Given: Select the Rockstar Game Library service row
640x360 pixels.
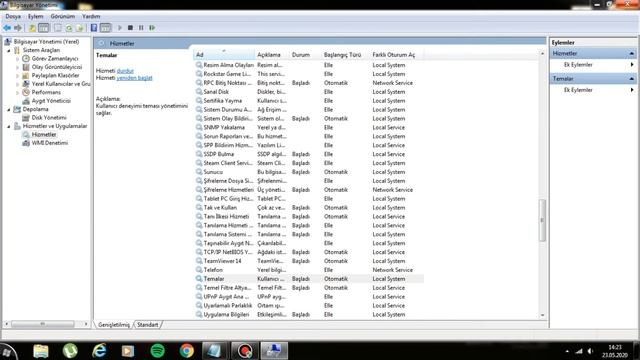Looking at the screenshot, I should 309,74.
